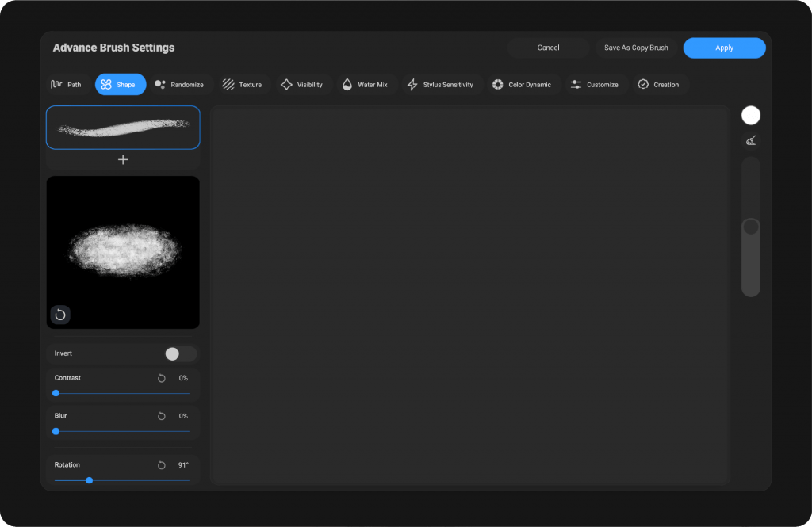Screen dimensions: 812x527
Task: Go to the Visibility tab
Action: click(x=302, y=85)
